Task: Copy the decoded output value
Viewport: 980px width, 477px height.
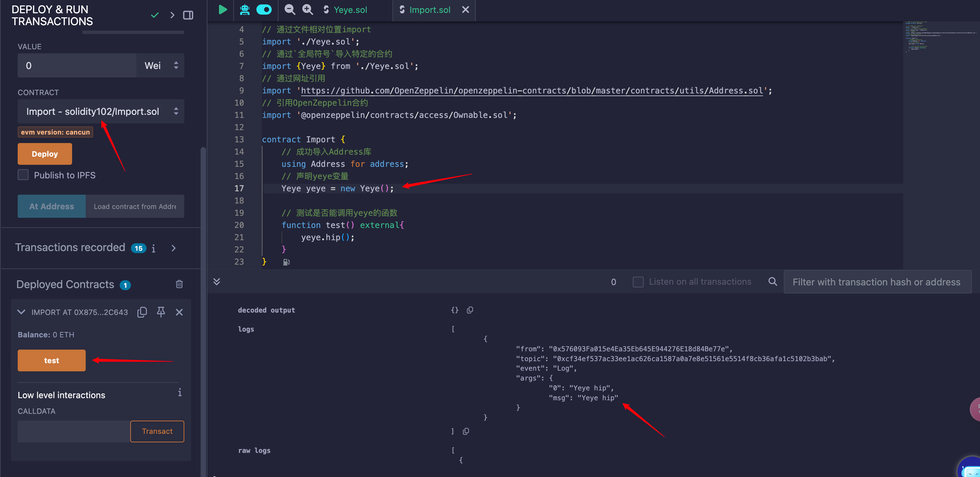Action: 470,310
